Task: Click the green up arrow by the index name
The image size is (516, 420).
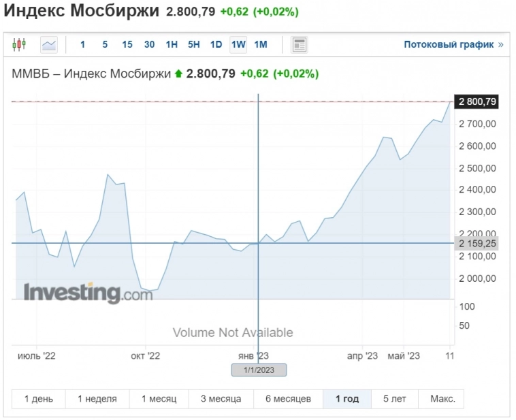Action: pyautogui.click(x=178, y=74)
